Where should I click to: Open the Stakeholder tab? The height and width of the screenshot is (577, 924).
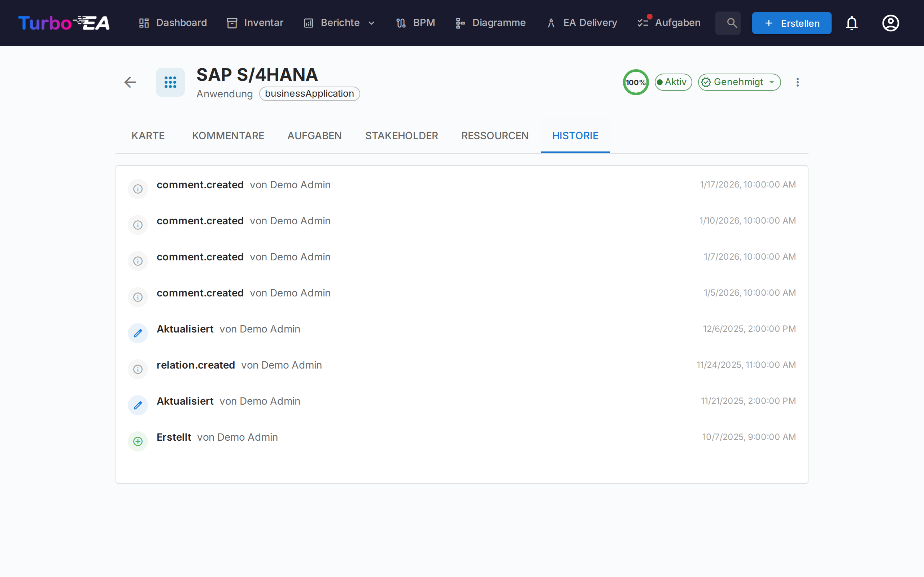tap(401, 136)
